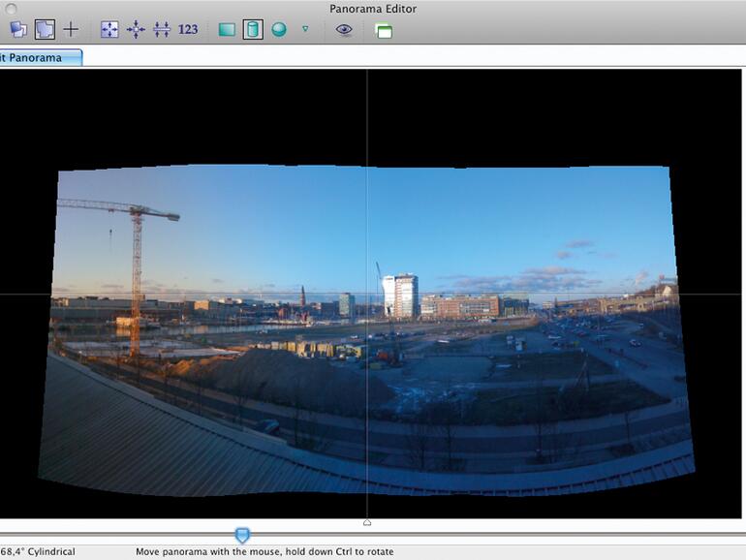Open the projection dropdown arrow
This screenshot has width=746, height=560.
pyautogui.click(x=305, y=29)
